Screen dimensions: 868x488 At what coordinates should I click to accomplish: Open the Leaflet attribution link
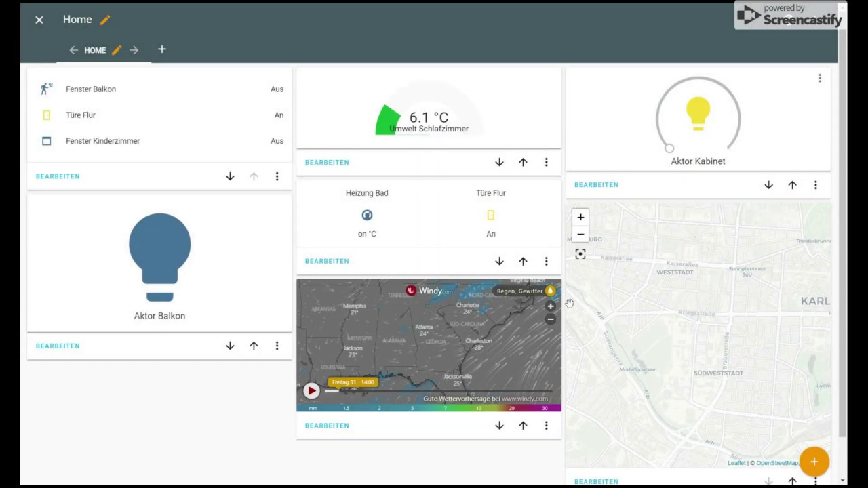pos(736,463)
